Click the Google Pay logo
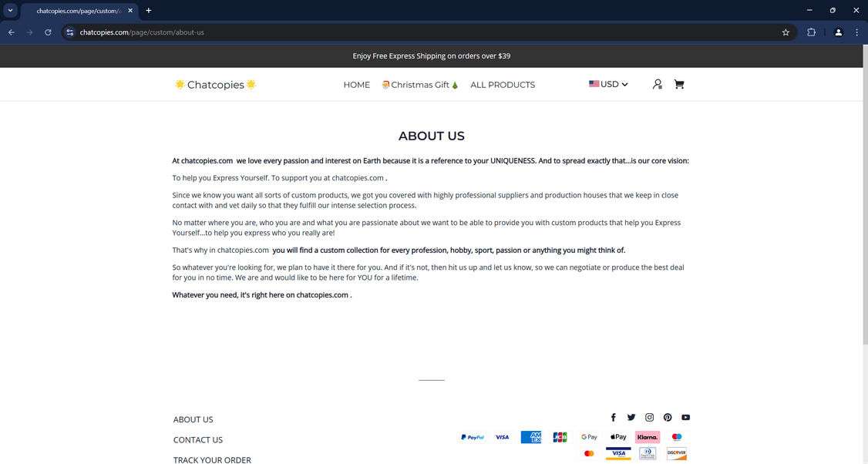This screenshot has height=464, width=868. coord(589,438)
